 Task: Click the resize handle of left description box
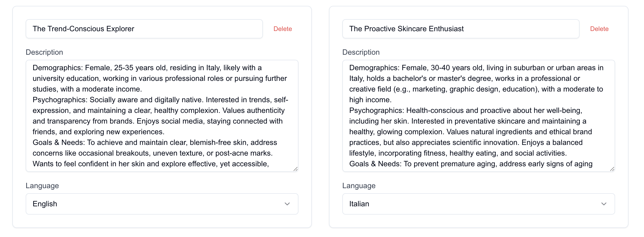click(x=296, y=168)
